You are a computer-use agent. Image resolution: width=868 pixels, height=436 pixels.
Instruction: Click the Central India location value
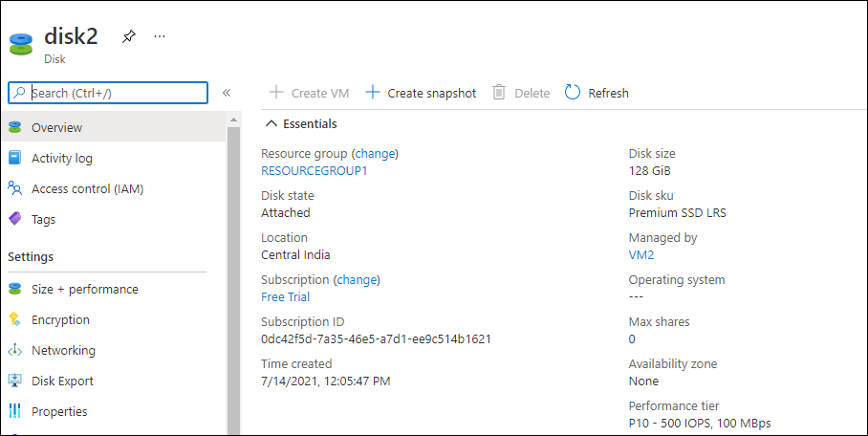coord(295,255)
